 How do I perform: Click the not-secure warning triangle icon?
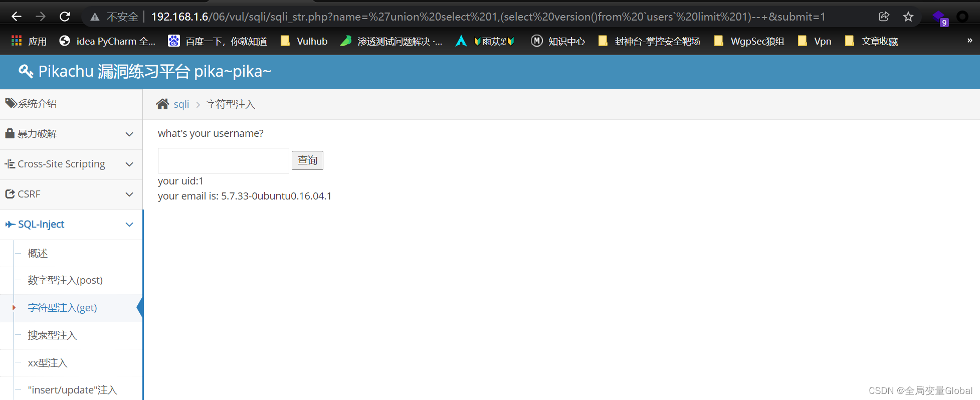click(95, 17)
